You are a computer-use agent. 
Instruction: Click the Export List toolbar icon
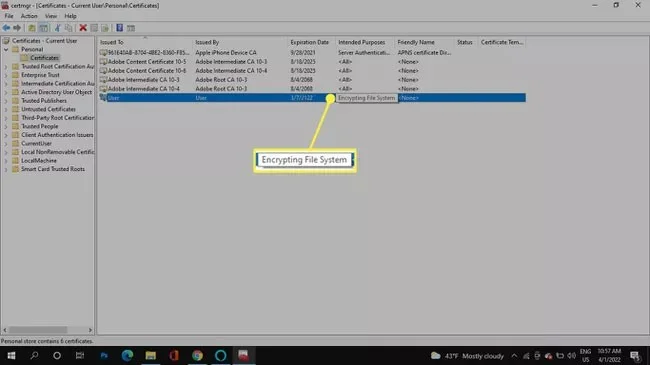[105, 28]
